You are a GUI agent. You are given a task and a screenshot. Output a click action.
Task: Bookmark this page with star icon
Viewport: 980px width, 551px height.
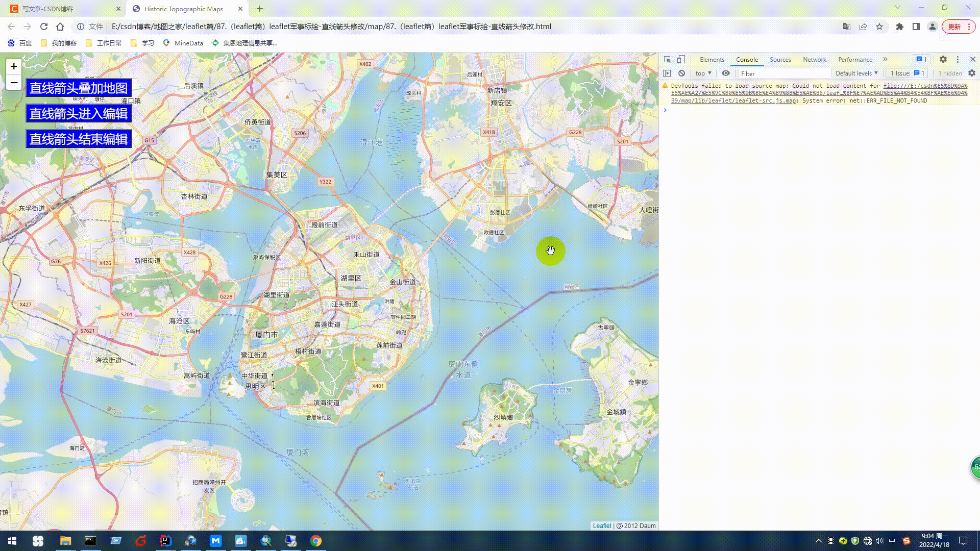point(879,27)
